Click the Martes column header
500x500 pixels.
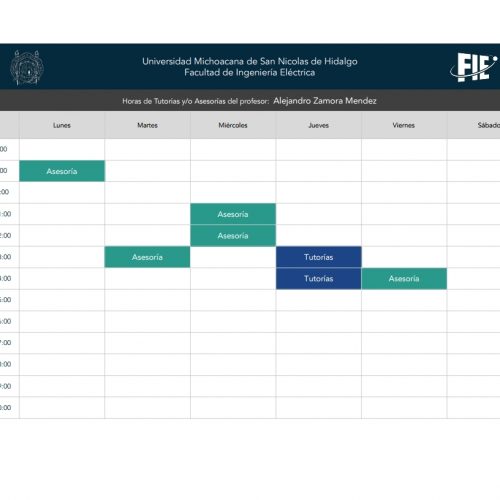[x=147, y=125]
